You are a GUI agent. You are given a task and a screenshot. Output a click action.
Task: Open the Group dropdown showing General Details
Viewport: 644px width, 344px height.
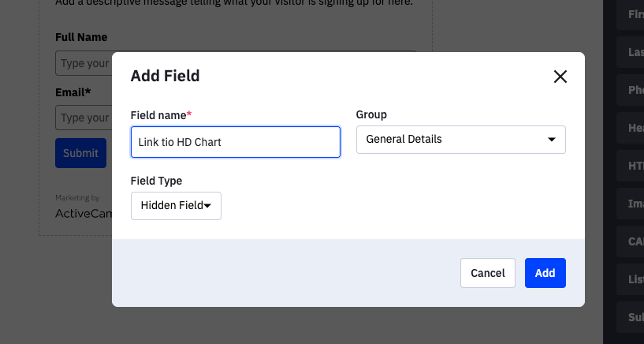(461, 140)
